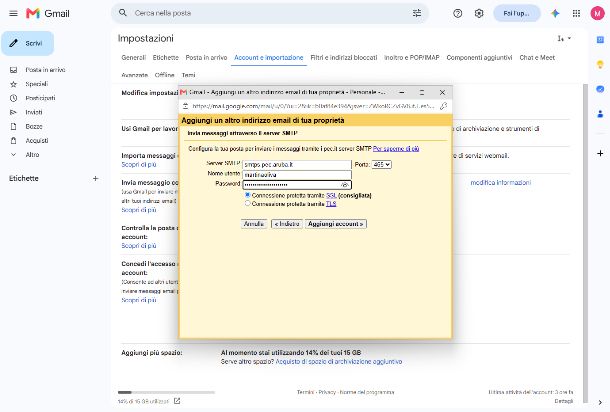Switch to Avanzate tab
The image size is (610, 412).
click(x=134, y=75)
